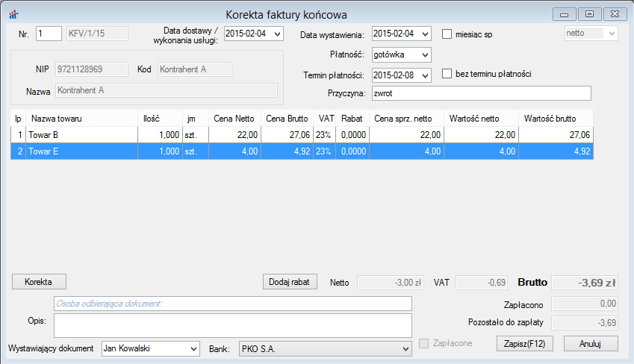The width and height of the screenshot is (634, 364).
Task: Expand the Data wystawienia date picker
Action: pos(425,34)
